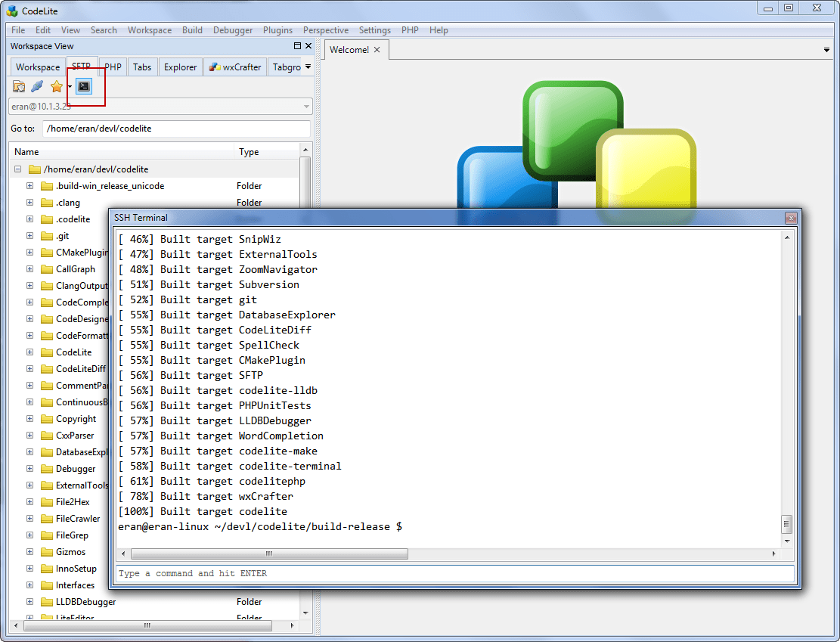Click the connect/disconnect SFTP icon

point(36,86)
